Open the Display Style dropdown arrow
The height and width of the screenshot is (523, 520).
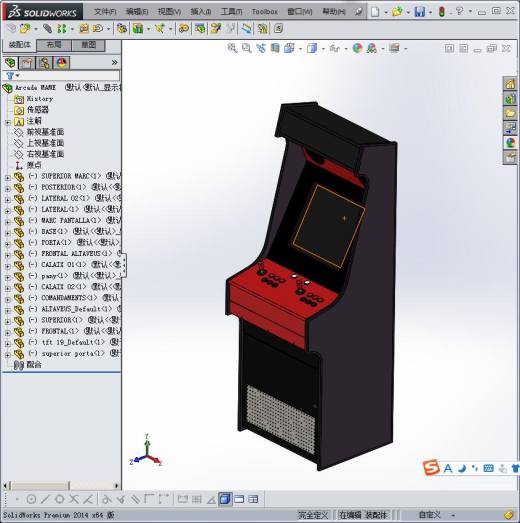click(323, 49)
